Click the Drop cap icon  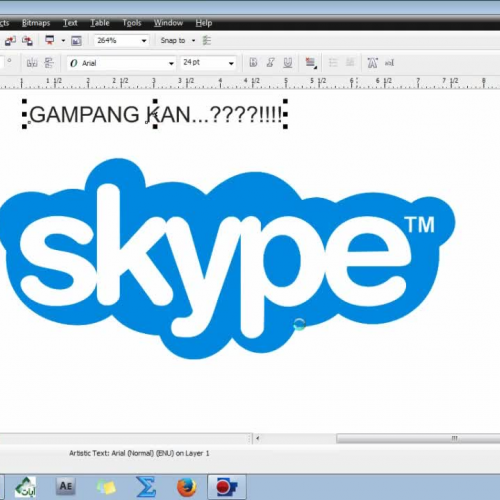350,62
